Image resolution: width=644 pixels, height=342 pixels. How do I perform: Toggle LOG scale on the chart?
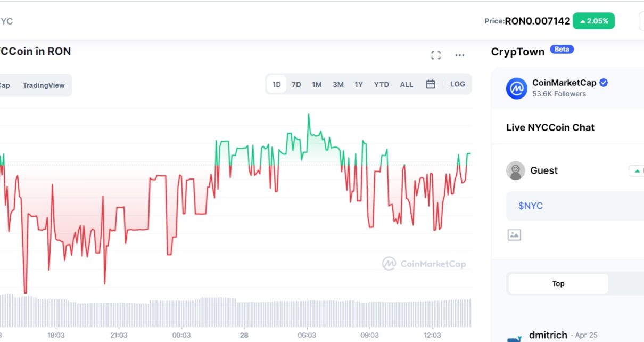[x=458, y=84]
